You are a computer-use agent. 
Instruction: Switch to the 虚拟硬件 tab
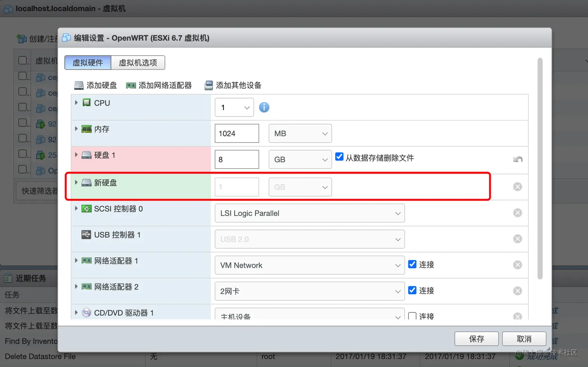88,63
